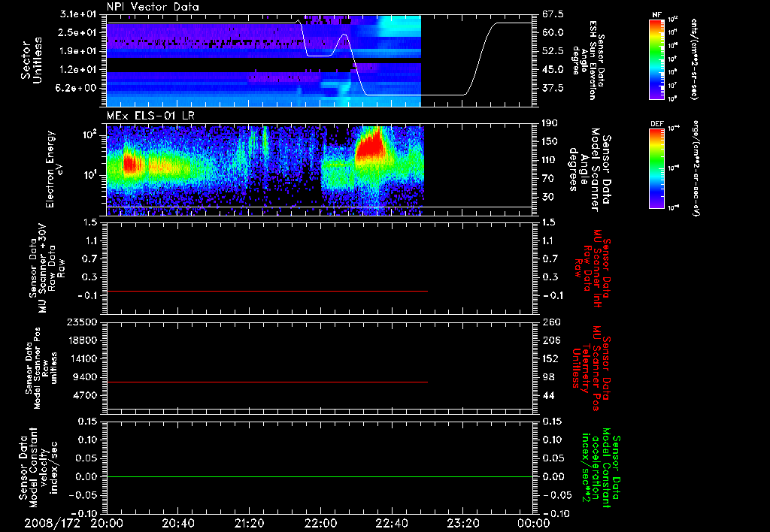770x532 pixels.
Task: Click the 'Electron Energy eV' axis label
Action: tap(54, 169)
